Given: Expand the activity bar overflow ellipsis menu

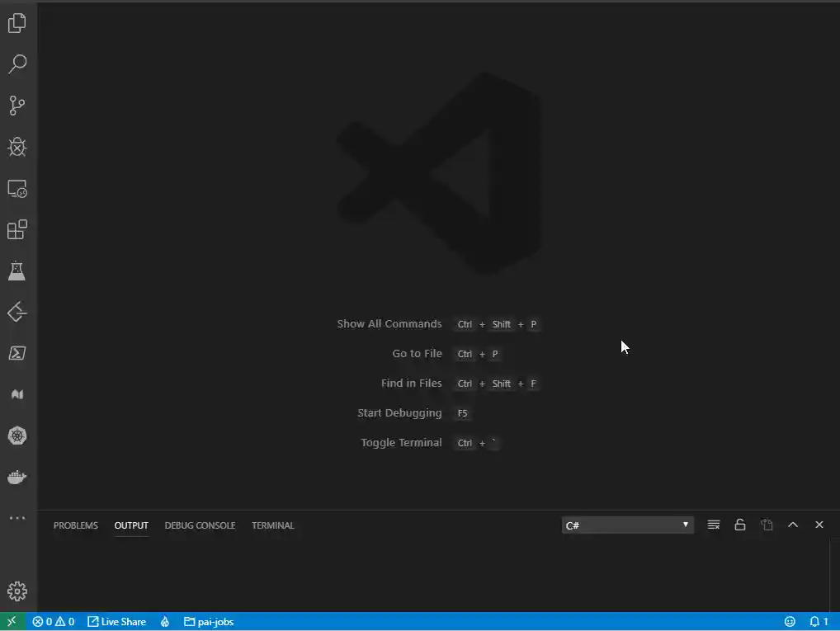Looking at the screenshot, I should [x=17, y=518].
